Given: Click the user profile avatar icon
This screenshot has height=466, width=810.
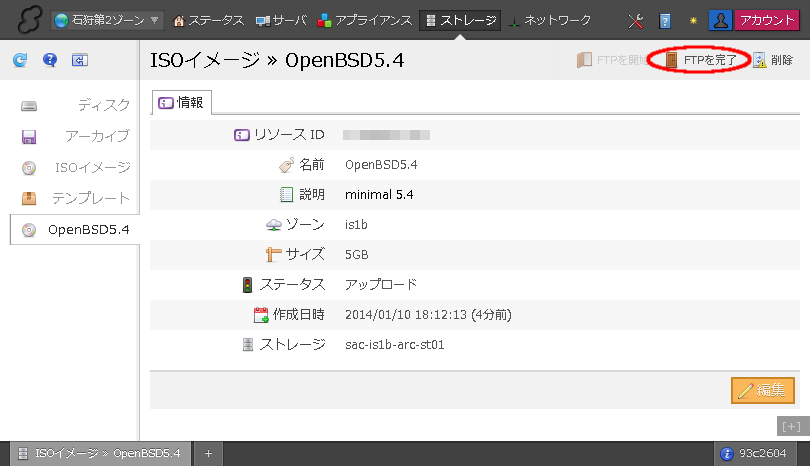Looking at the screenshot, I should (720, 20).
